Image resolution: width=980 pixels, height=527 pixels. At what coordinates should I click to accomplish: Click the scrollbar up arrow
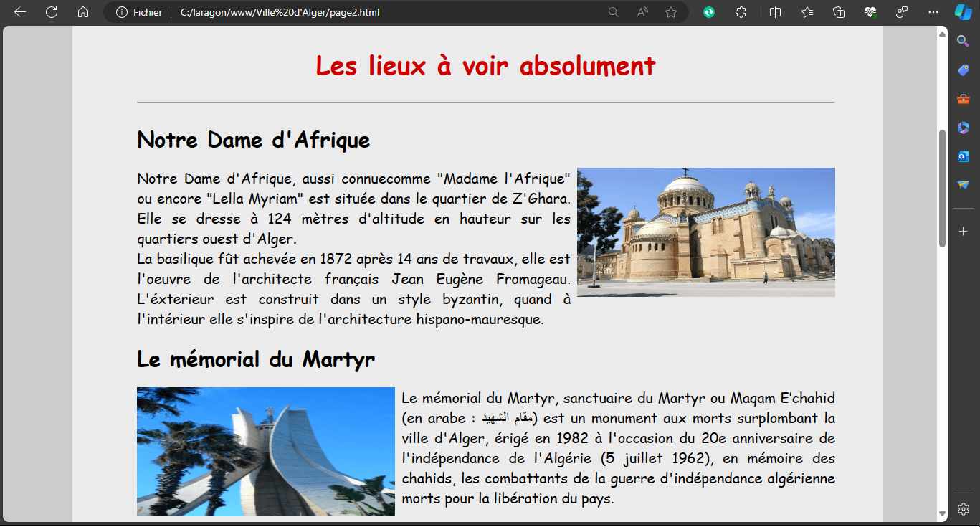point(942,34)
